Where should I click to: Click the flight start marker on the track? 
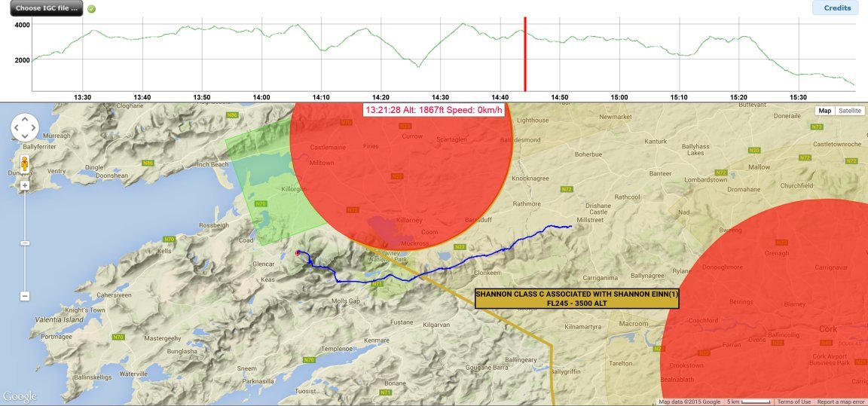[x=298, y=253]
